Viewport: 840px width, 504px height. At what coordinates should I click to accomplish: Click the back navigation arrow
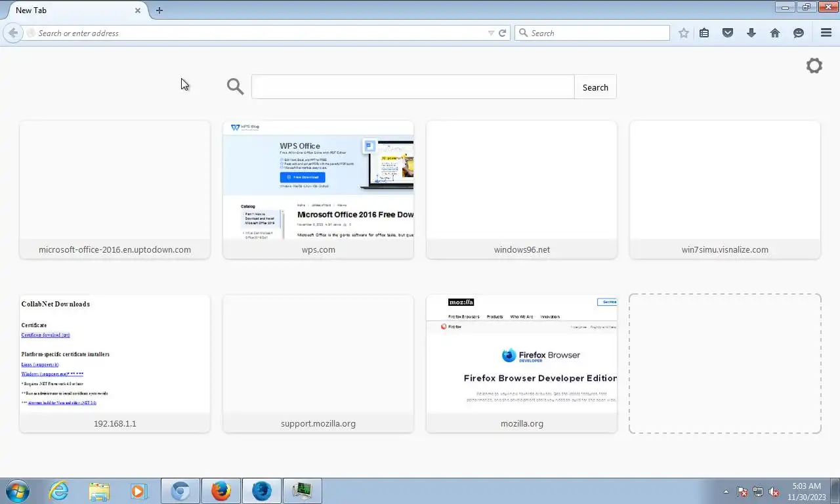12,33
